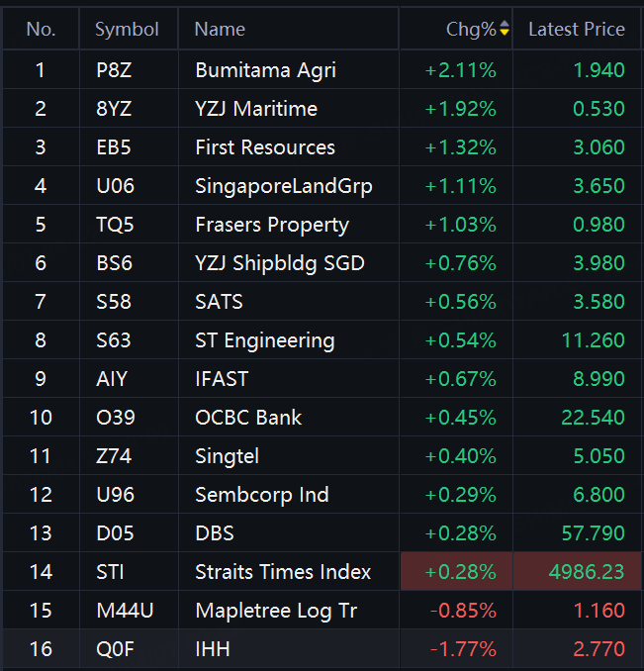Click symbol D05
Viewport: 644px width, 671px height.
(x=115, y=533)
